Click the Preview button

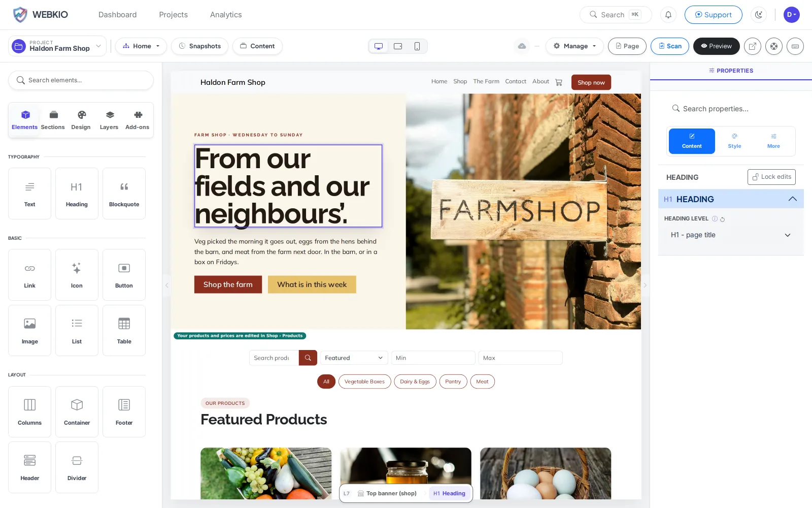tap(716, 46)
